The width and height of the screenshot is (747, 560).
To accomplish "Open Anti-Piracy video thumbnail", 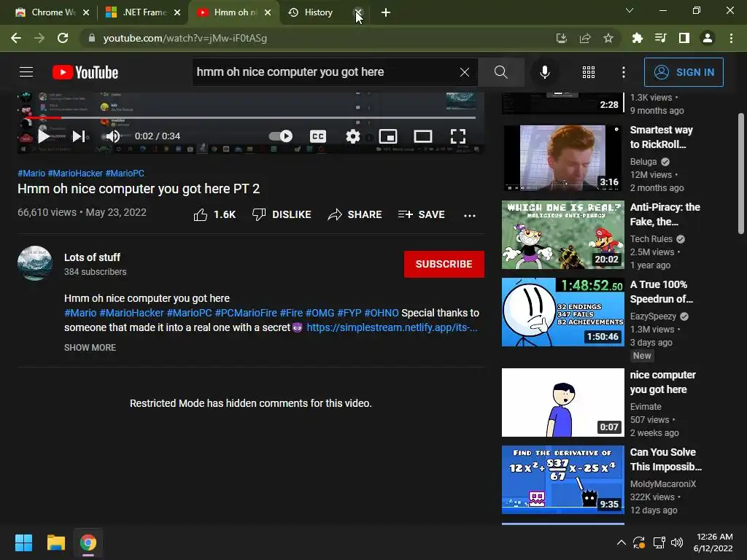I will coord(562,235).
